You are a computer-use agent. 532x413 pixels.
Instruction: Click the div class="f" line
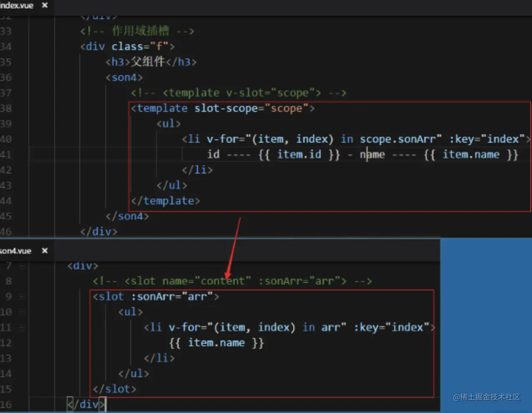coord(127,46)
